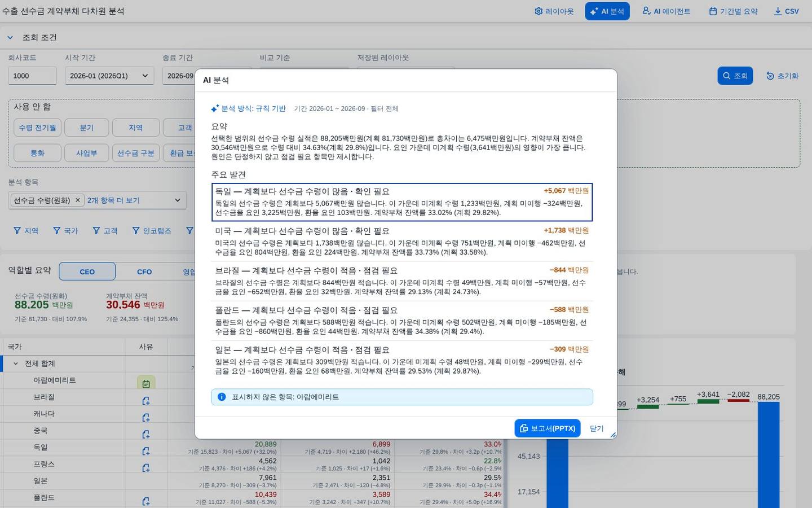Select the 선수금 구분 dimension chip
Viewport: 812px width, 508px height.
(x=136, y=153)
